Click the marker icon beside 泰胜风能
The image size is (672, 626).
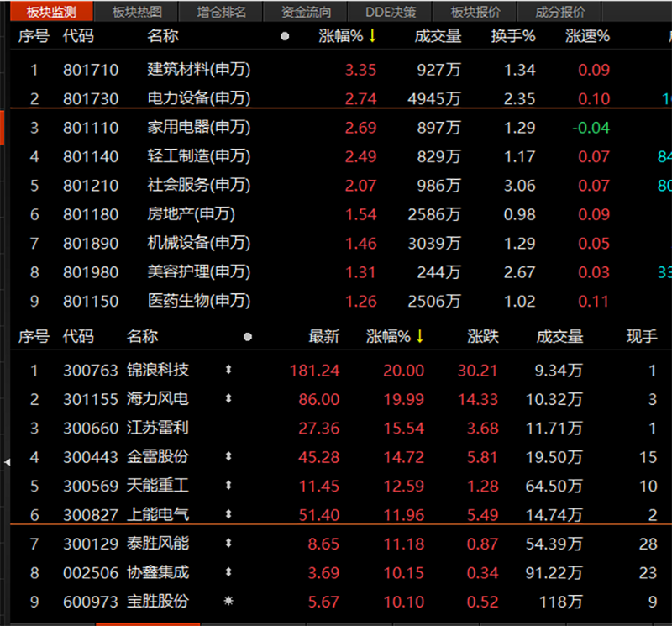point(228,544)
